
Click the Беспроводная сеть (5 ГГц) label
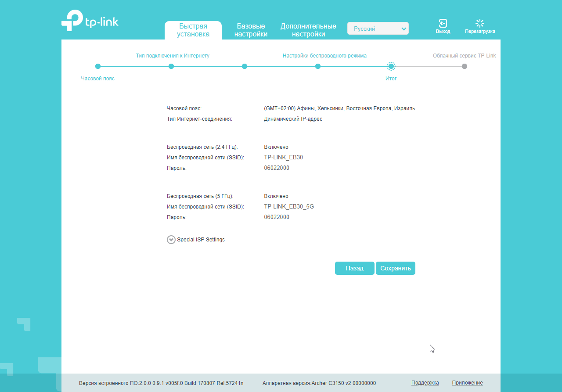pyautogui.click(x=200, y=196)
